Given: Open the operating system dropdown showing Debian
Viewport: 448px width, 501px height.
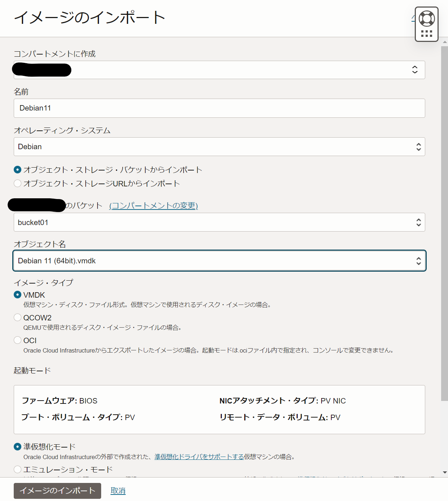Looking at the screenshot, I should (x=219, y=147).
